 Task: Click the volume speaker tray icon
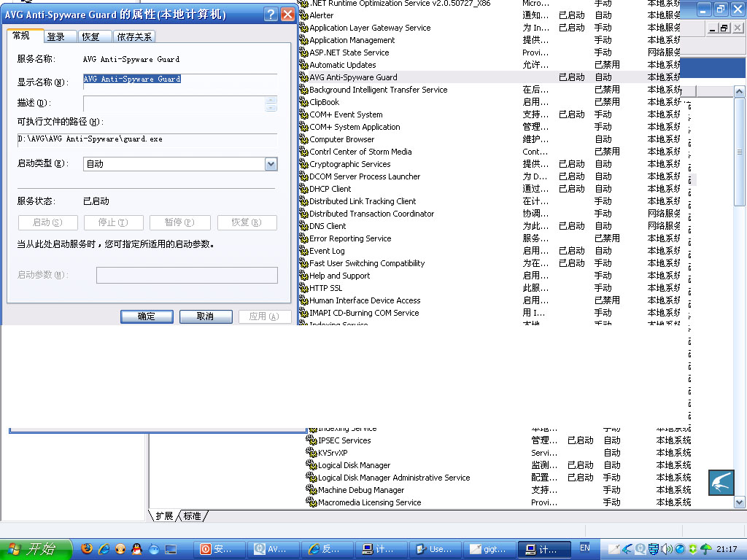[x=667, y=549]
